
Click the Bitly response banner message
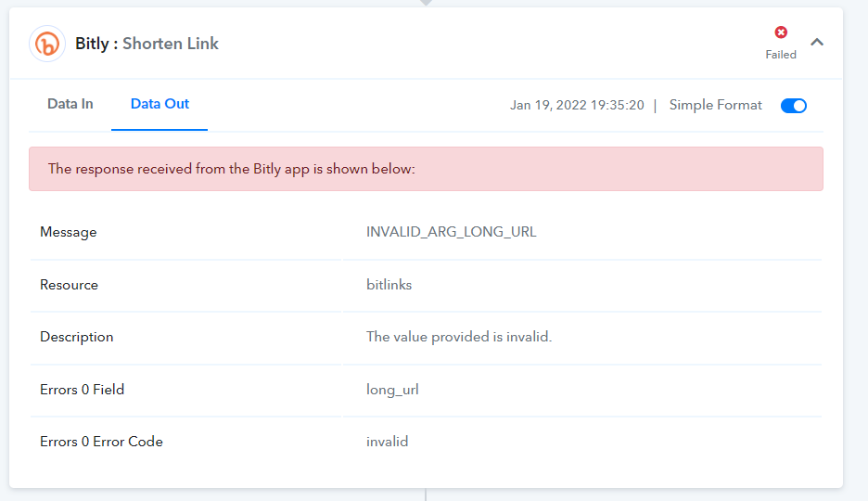tap(426, 169)
